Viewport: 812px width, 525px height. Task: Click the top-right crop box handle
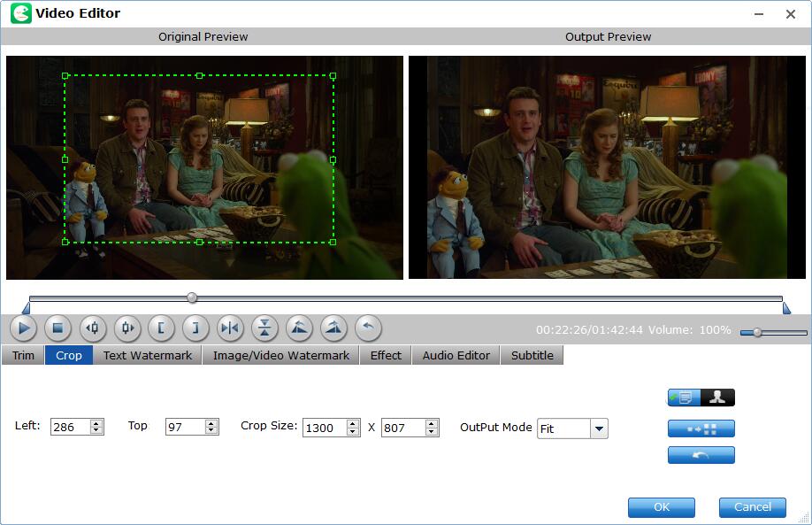[333, 76]
